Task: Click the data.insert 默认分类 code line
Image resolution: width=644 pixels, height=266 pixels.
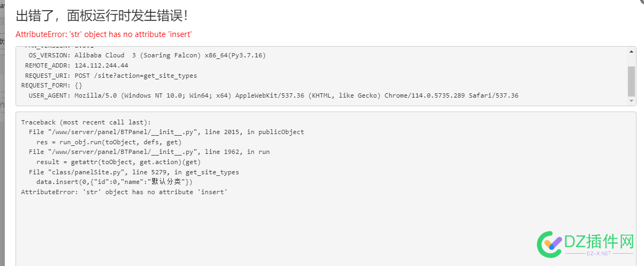Action: pos(115,182)
